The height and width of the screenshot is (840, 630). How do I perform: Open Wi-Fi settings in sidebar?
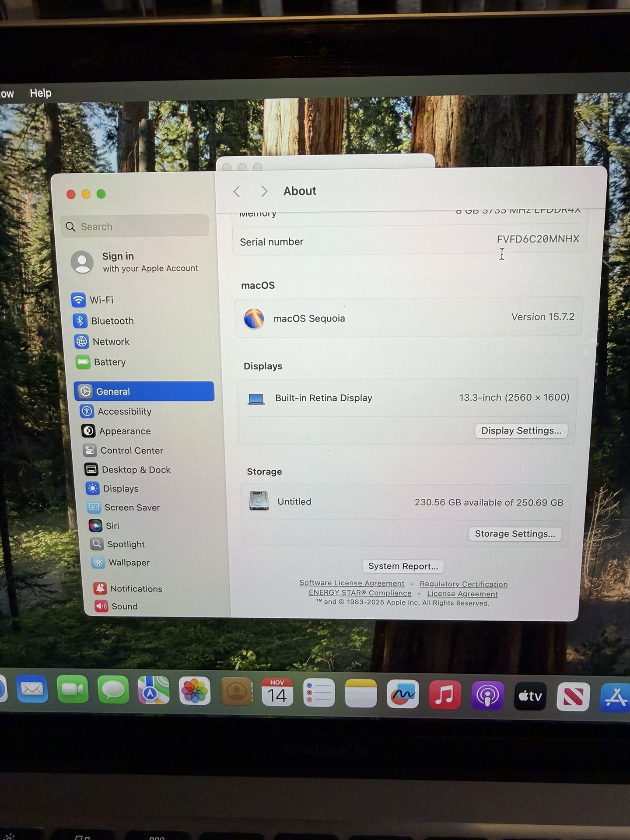[93, 300]
